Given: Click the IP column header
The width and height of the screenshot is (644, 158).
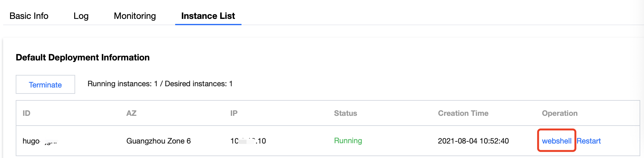Looking at the screenshot, I should pyautogui.click(x=234, y=113).
